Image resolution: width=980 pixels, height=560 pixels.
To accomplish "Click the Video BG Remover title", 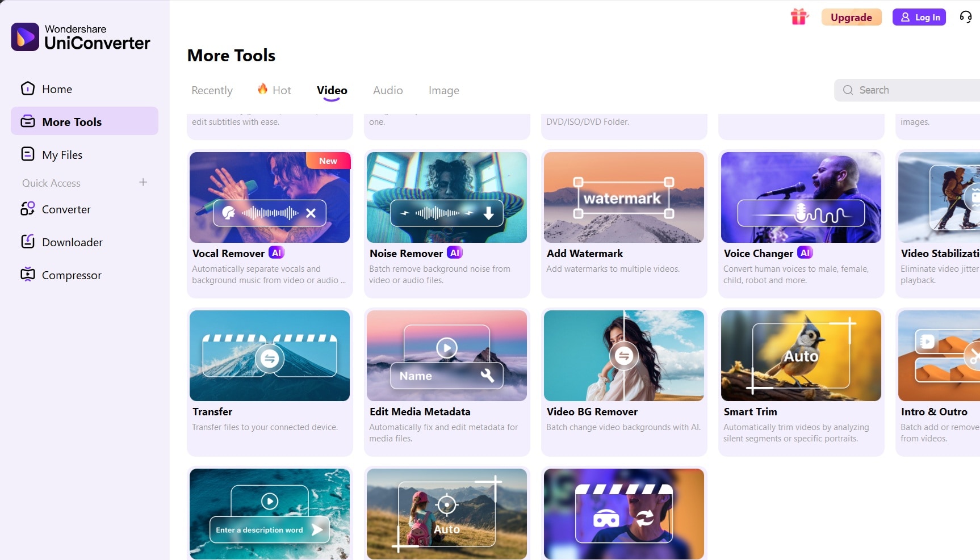I will pos(592,412).
